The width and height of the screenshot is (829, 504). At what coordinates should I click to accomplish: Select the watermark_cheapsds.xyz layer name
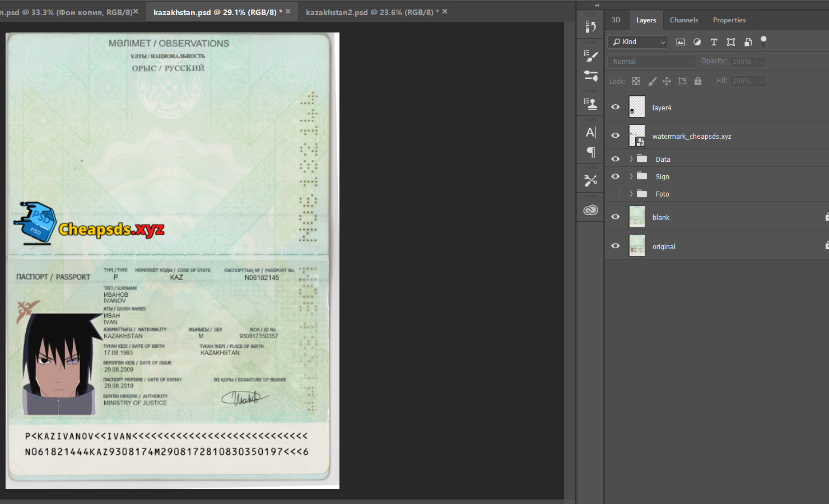(691, 136)
